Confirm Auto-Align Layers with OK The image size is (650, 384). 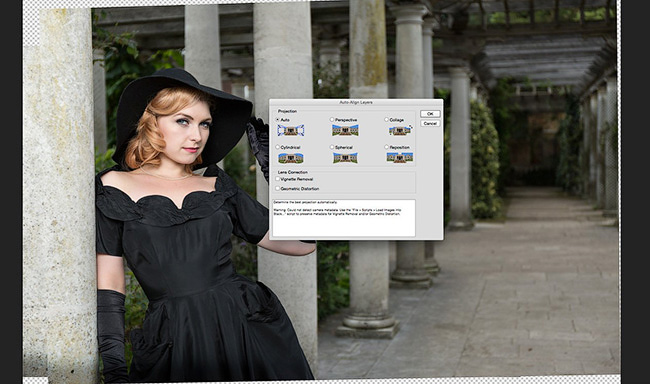430,114
